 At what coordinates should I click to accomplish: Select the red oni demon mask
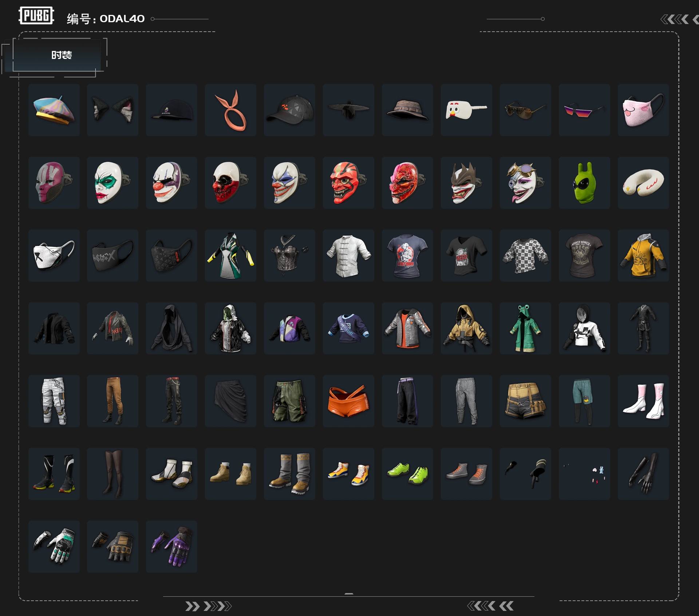click(x=348, y=183)
